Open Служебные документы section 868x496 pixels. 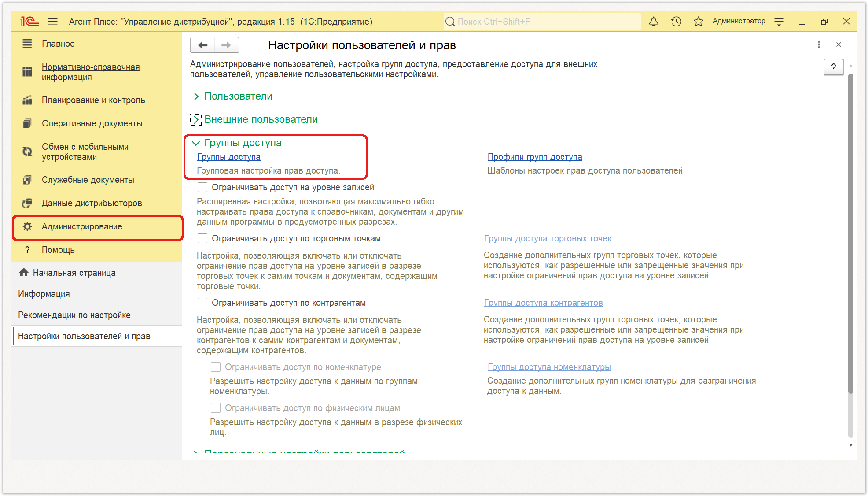tap(88, 180)
